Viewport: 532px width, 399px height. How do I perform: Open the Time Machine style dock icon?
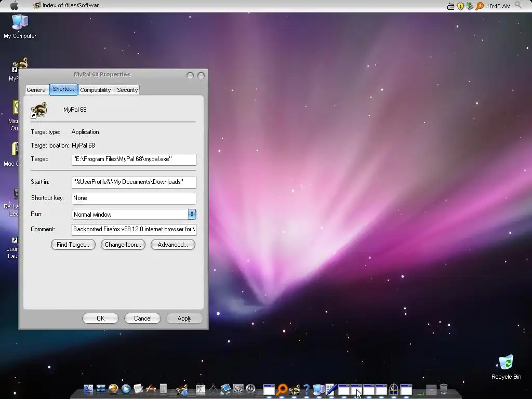coord(238,389)
